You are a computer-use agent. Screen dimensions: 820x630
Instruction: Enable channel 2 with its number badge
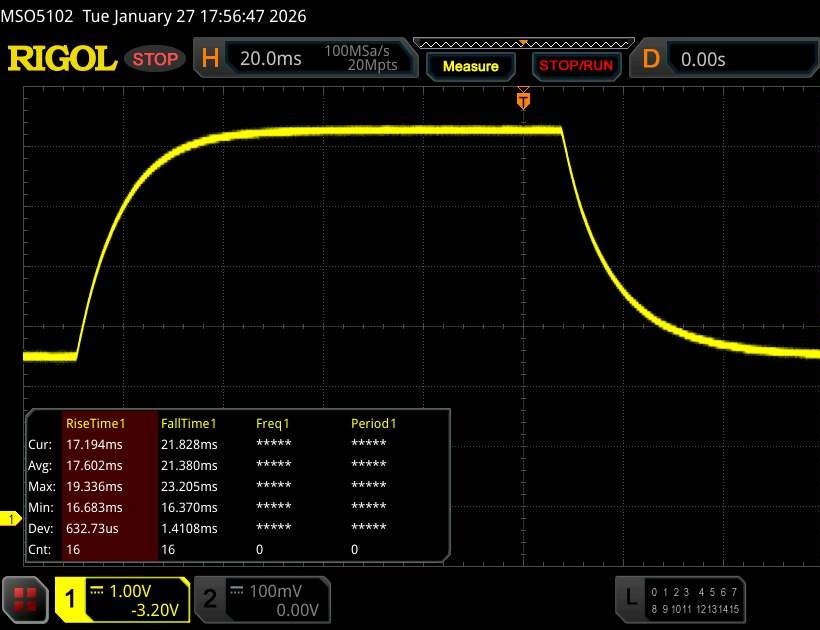coord(210,599)
